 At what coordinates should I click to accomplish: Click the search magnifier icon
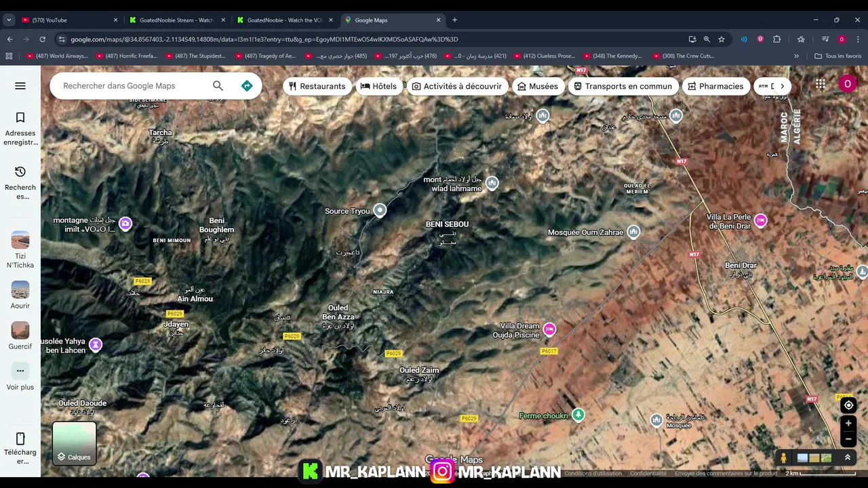click(x=218, y=86)
